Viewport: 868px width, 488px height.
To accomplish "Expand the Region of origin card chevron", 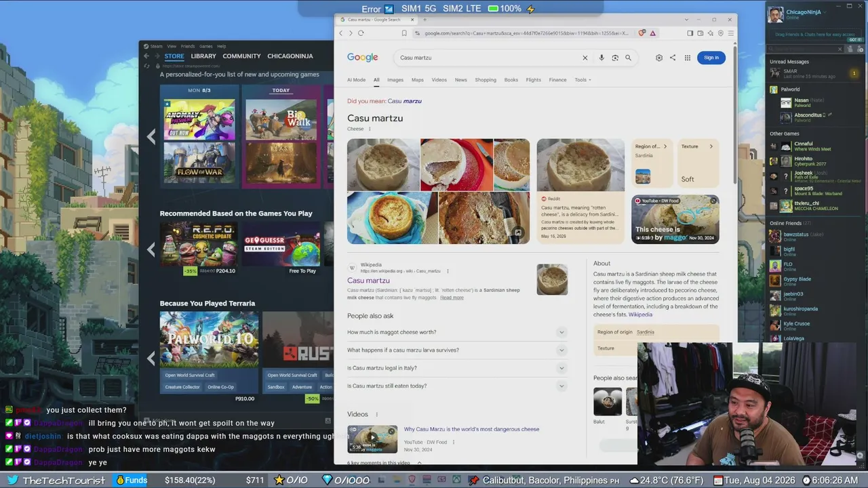I will pyautogui.click(x=665, y=146).
